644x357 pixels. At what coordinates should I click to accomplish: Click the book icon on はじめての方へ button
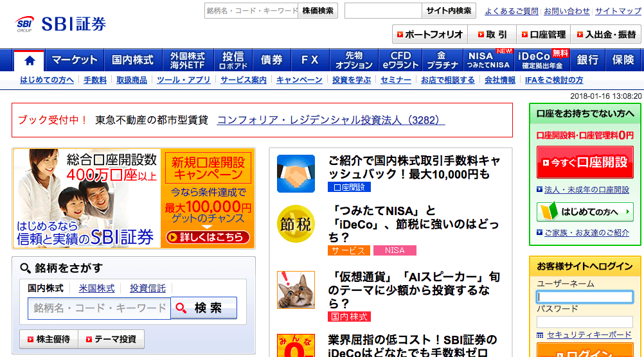coord(549,211)
